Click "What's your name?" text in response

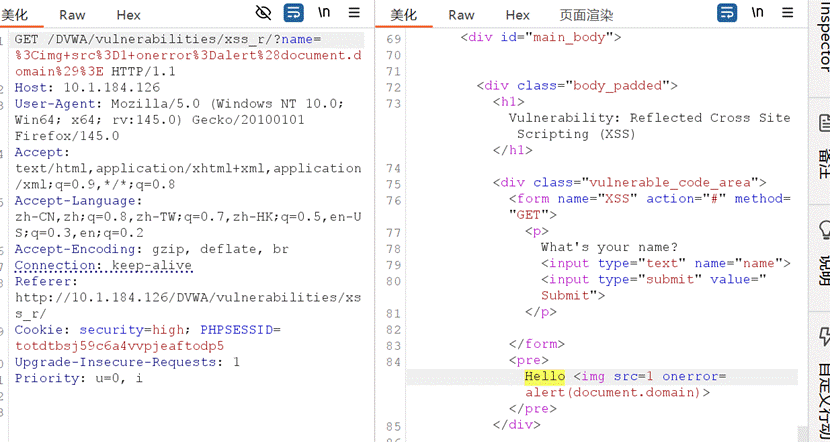tap(609, 247)
